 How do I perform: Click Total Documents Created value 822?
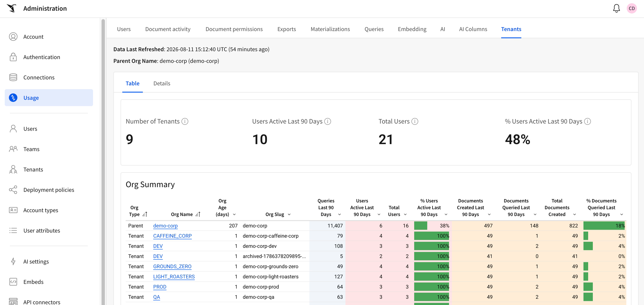pos(574,226)
